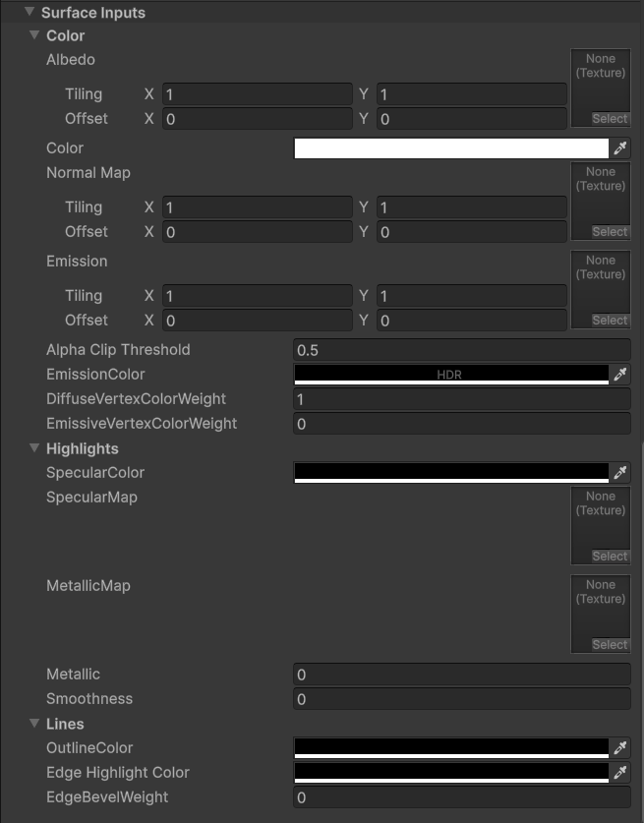This screenshot has height=823, width=644.
Task: Edit Emission Tiling Y field
Action: [471, 296]
